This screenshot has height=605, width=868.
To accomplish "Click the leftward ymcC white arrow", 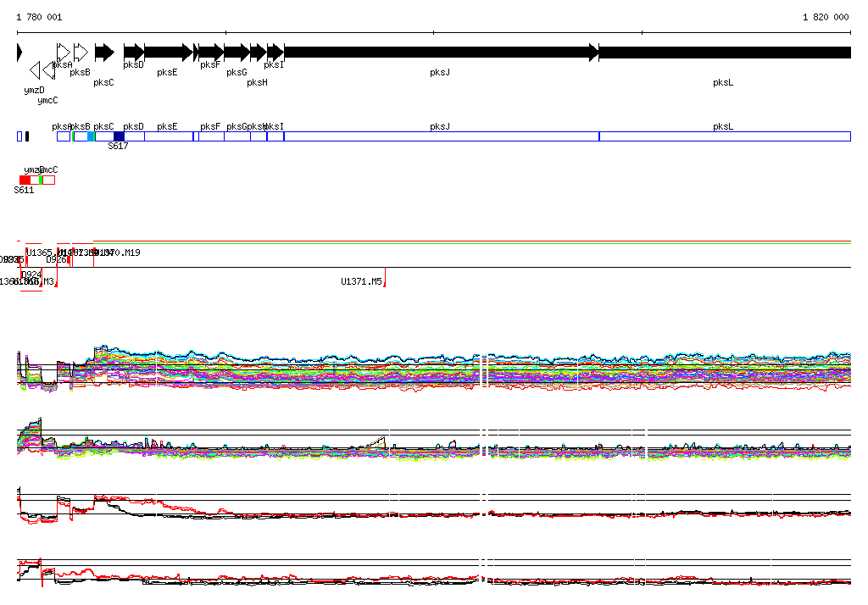I will [48, 70].
